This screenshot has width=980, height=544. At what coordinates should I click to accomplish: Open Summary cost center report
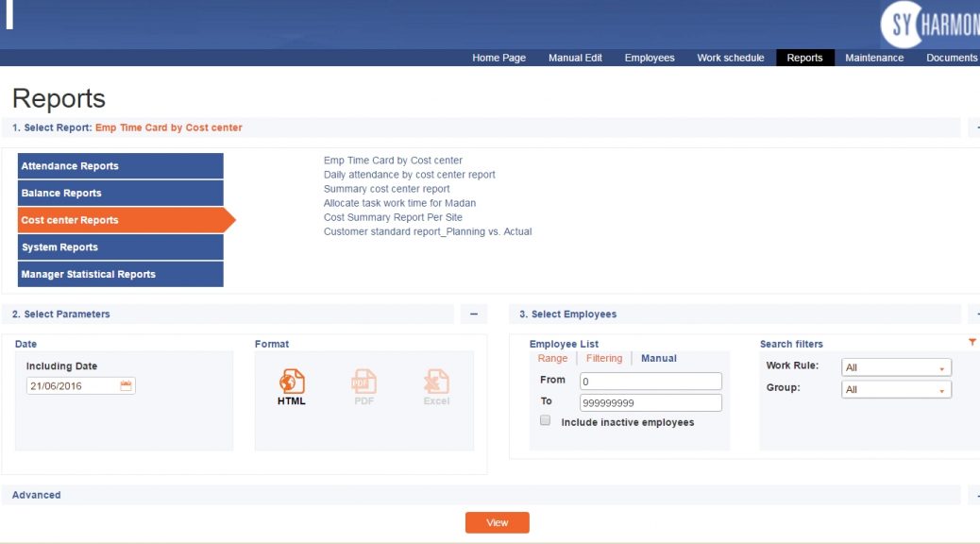pos(386,189)
